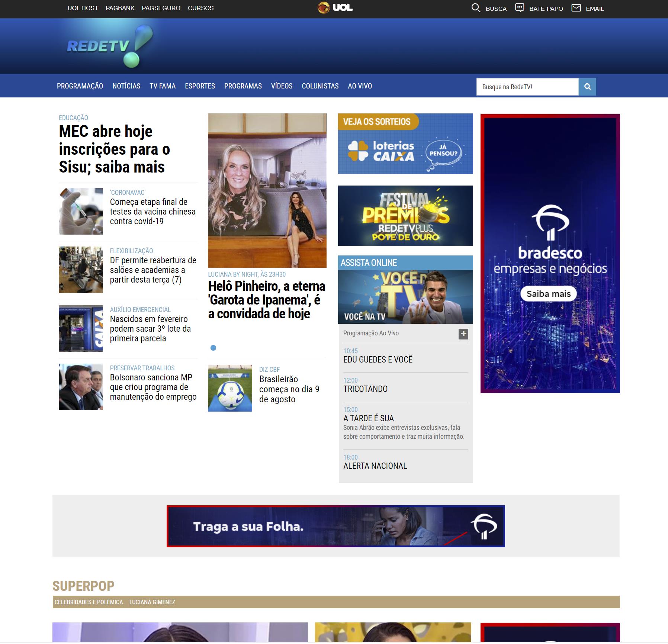This screenshot has width=668, height=644.
Task: Open the SUPERPOP section heading
Action: [x=83, y=586]
